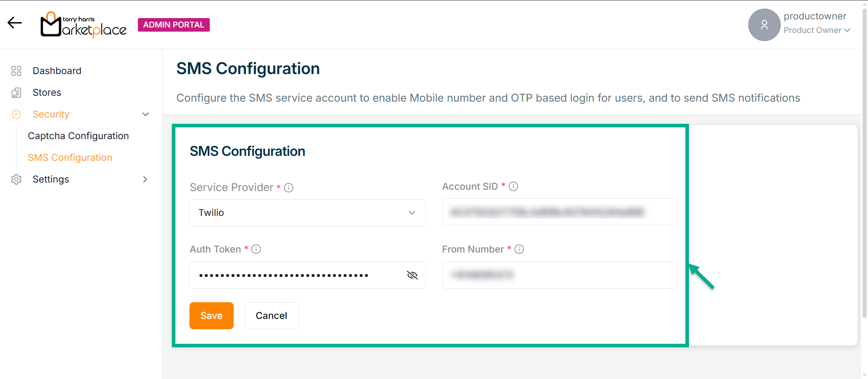
Task: Click the Account SID info icon
Action: click(514, 187)
